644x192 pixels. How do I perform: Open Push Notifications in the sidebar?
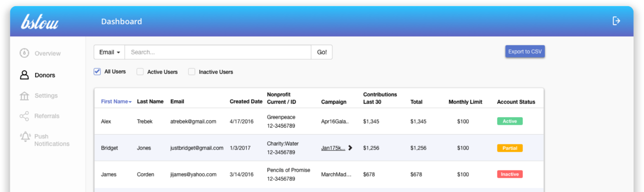pos(52,140)
